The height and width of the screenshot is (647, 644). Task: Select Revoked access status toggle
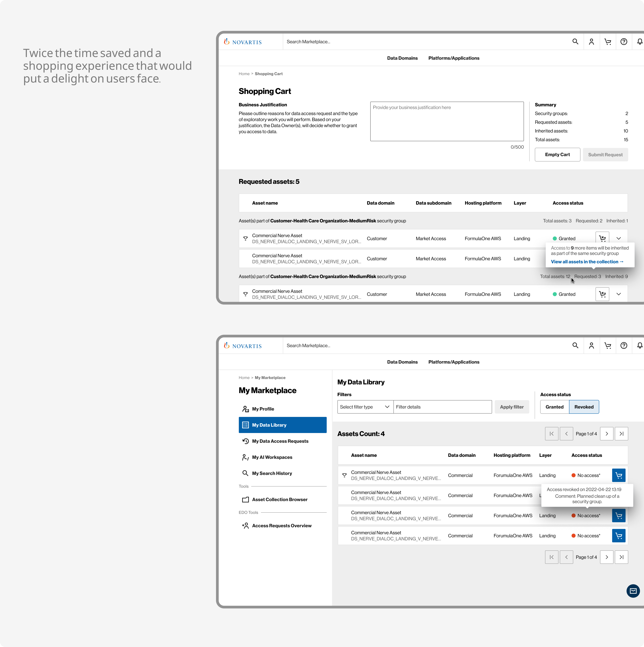(x=584, y=407)
